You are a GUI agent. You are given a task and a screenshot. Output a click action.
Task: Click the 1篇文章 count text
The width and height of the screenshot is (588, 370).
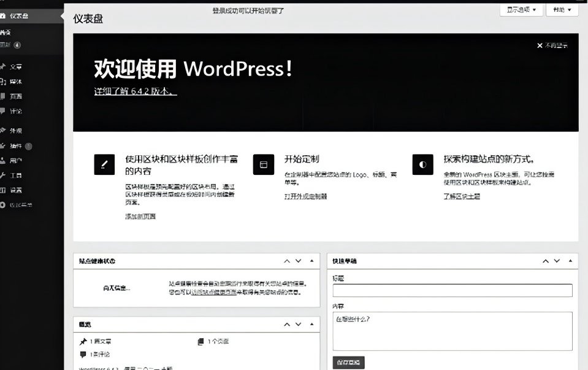[x=101, y=342]
